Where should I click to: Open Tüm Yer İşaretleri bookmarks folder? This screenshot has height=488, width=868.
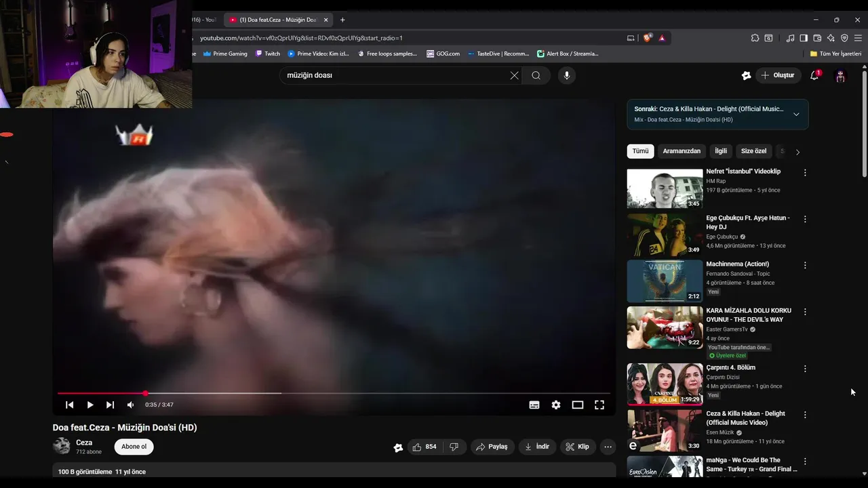coord(835,54)
